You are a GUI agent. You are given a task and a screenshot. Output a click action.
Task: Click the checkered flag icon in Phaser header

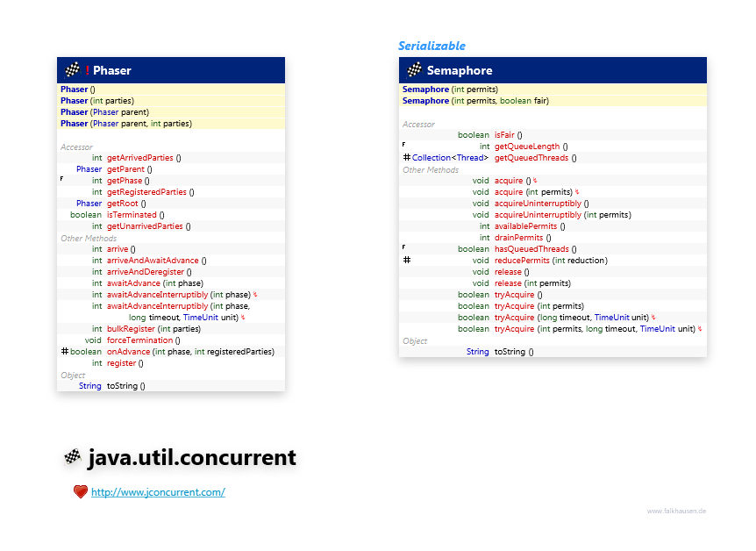coord(73,70)
